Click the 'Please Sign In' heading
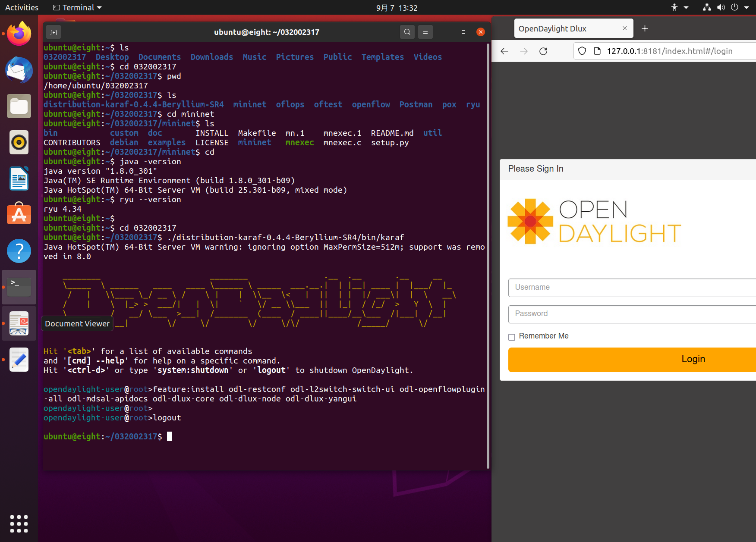 click(535, 169)
